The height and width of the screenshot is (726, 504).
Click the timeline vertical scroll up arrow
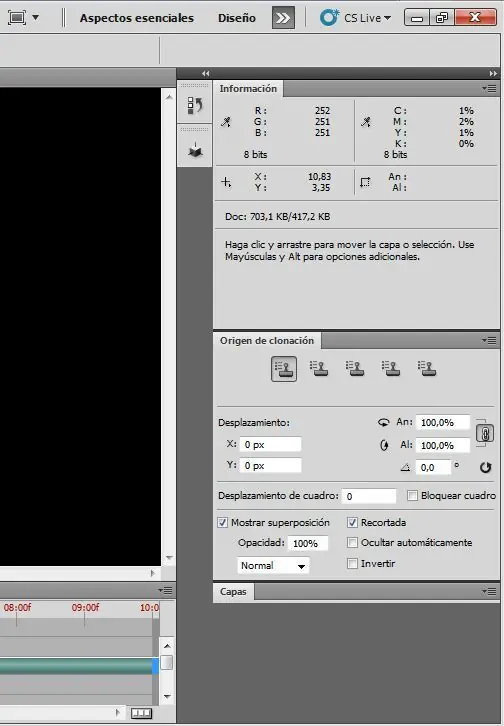tap(167, 645)
